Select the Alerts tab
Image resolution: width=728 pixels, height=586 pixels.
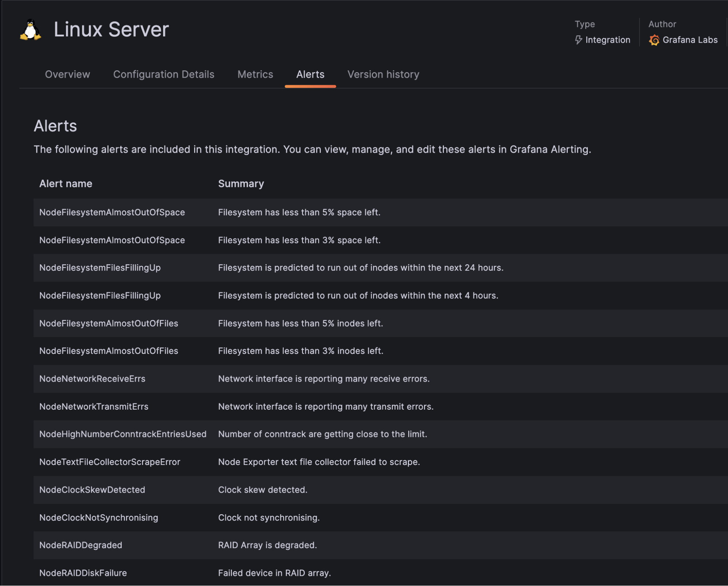click(310, 74)
